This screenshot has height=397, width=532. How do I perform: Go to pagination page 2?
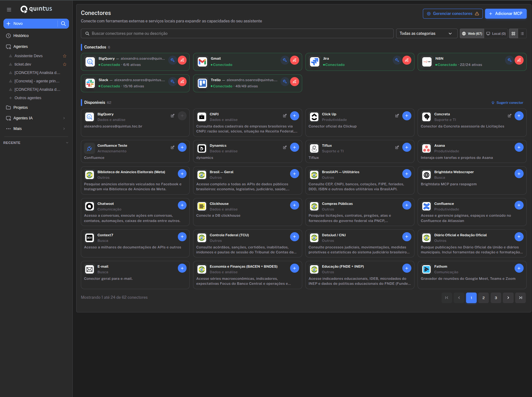[x=483, y=298]
